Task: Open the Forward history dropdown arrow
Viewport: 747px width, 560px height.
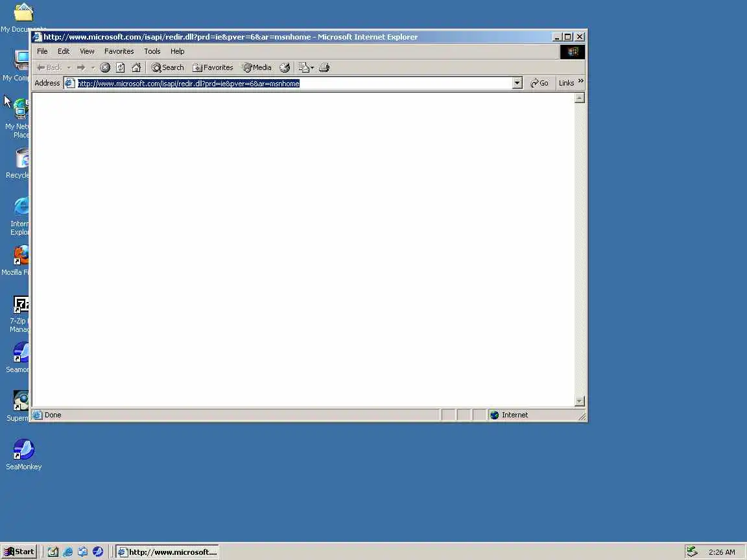Action: [93, 67]
